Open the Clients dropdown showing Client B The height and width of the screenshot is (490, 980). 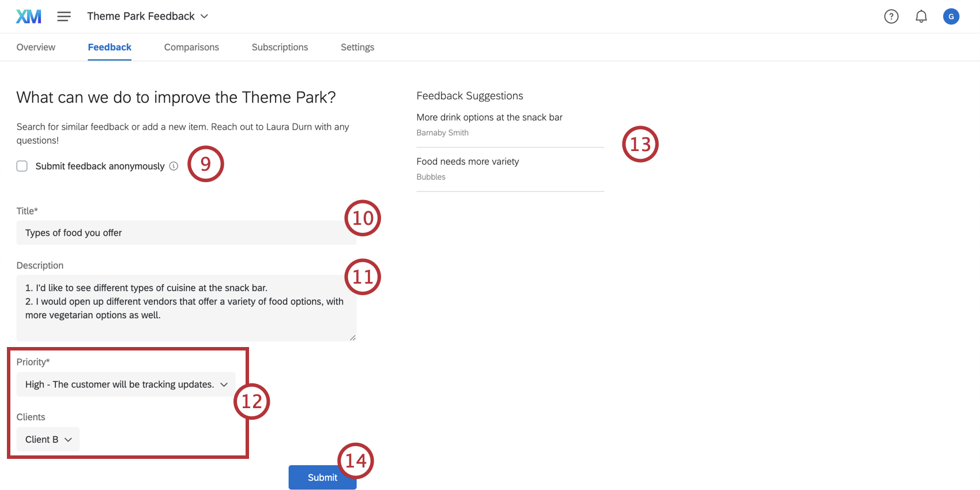(48, 439)
